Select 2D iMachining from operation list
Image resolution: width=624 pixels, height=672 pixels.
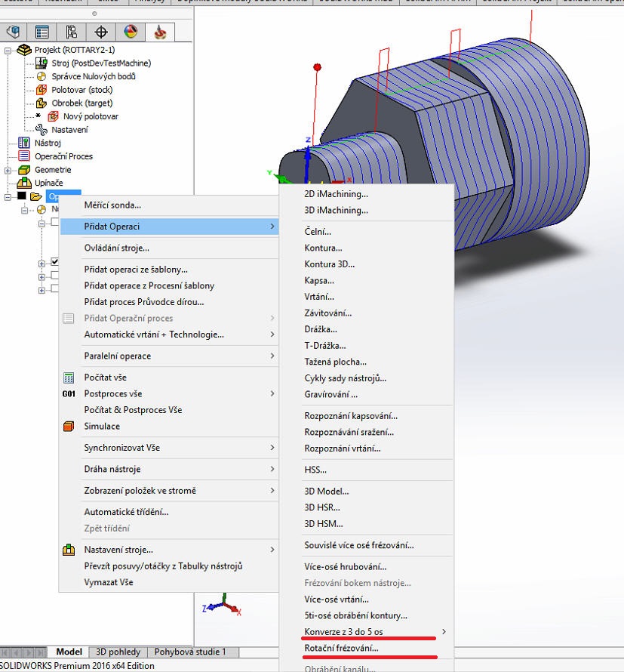pyautogui.click(x=336, y=194)
